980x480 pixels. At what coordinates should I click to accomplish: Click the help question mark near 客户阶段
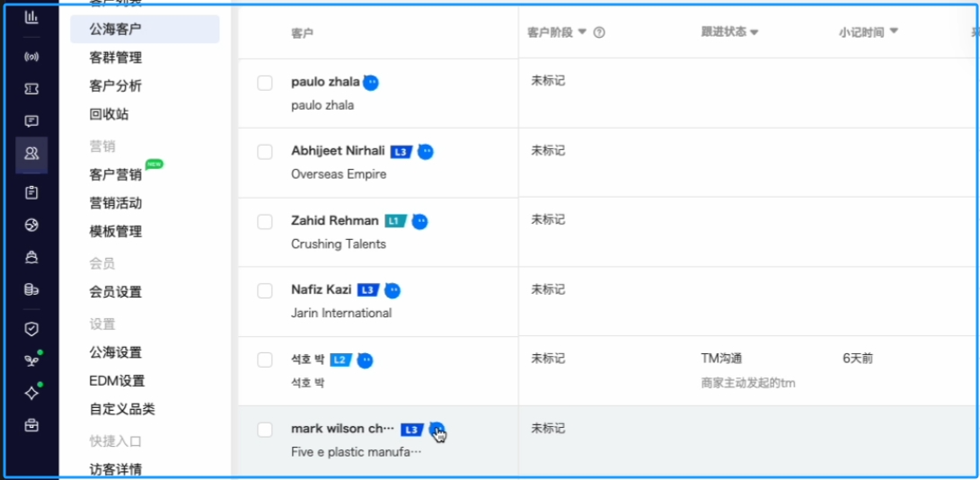(x=599, y=32)
